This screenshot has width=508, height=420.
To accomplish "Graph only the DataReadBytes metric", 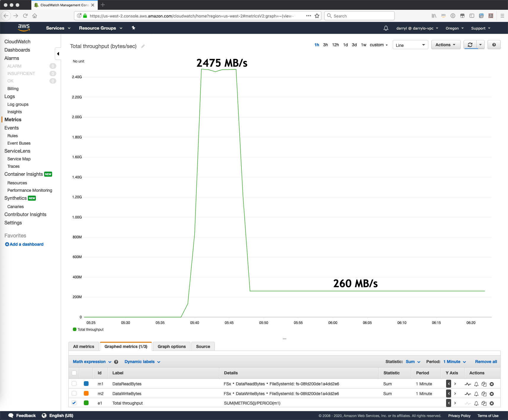I will (468, 384).
